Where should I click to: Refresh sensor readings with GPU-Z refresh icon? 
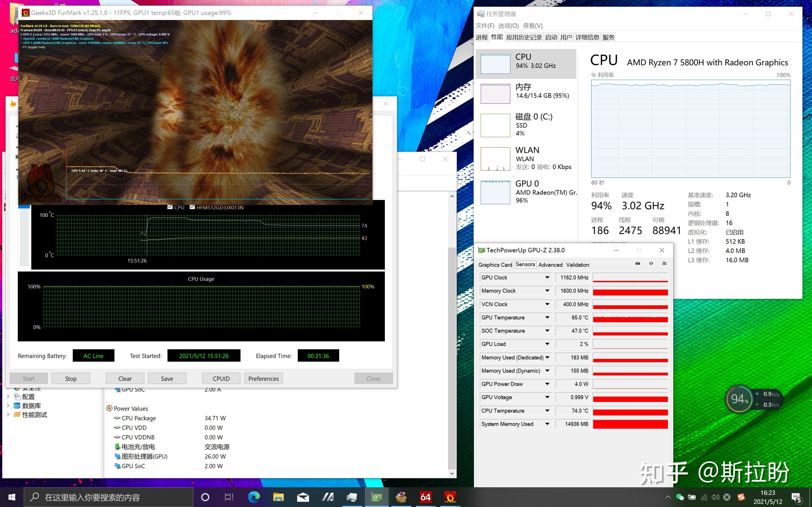click(x=651, y=264)
